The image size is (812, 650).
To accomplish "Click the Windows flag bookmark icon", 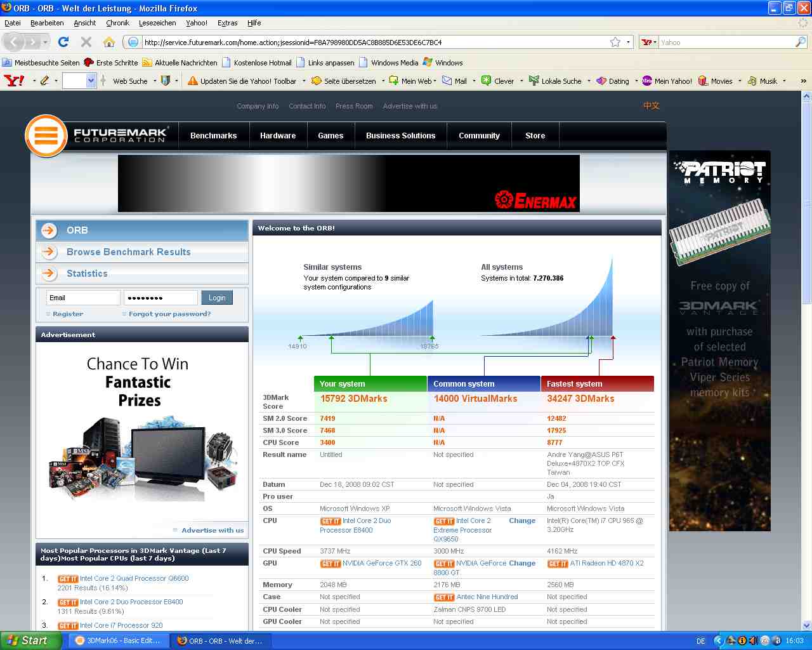I will tap(428, 62).
